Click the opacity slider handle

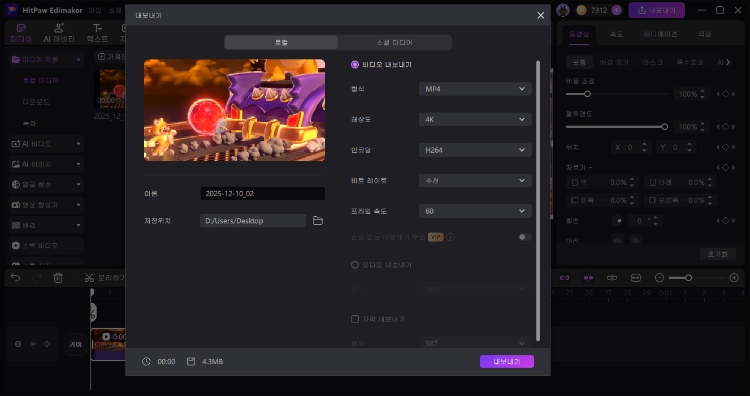coord(664,127)
